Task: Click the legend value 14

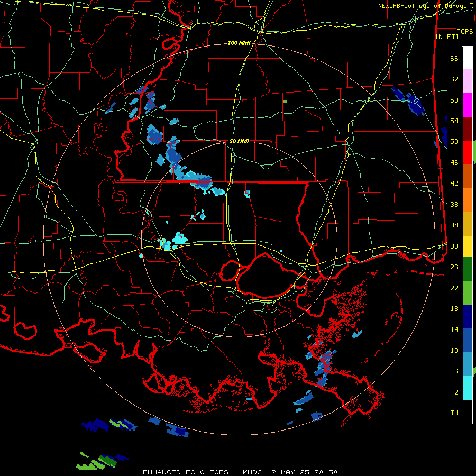Action: [454, 329]
